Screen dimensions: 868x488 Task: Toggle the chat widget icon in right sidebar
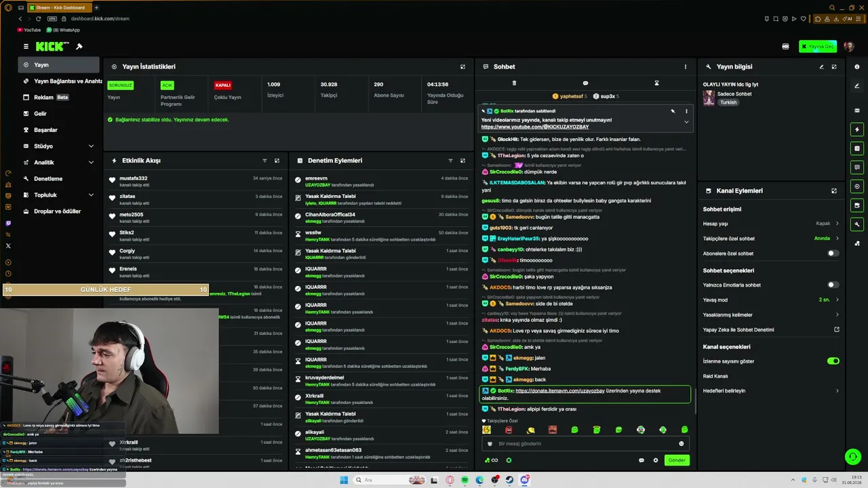click(x=857, y=167)
